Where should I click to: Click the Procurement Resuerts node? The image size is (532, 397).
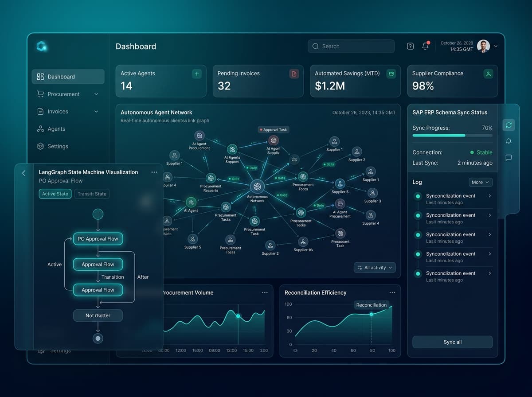(x=211, y=178)
